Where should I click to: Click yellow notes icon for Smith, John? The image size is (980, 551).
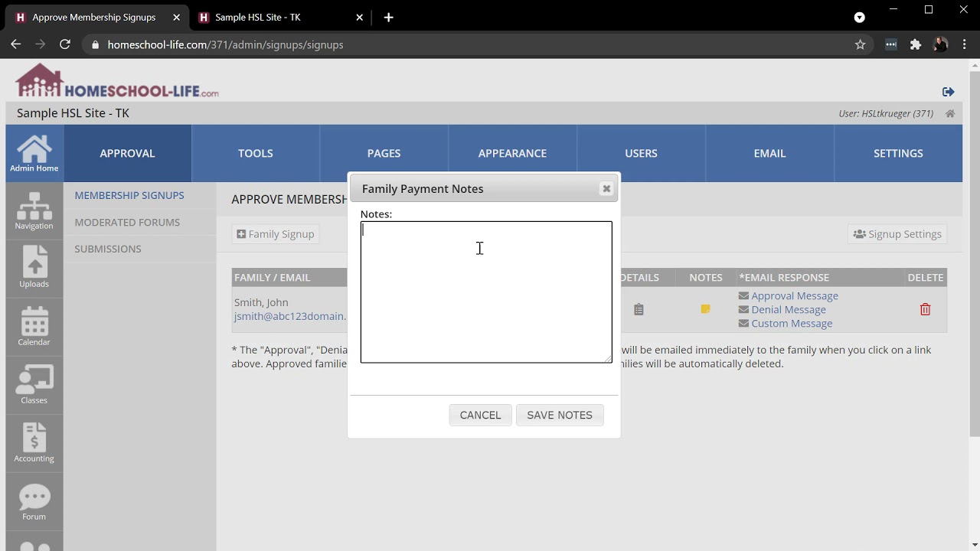[705, 309]
